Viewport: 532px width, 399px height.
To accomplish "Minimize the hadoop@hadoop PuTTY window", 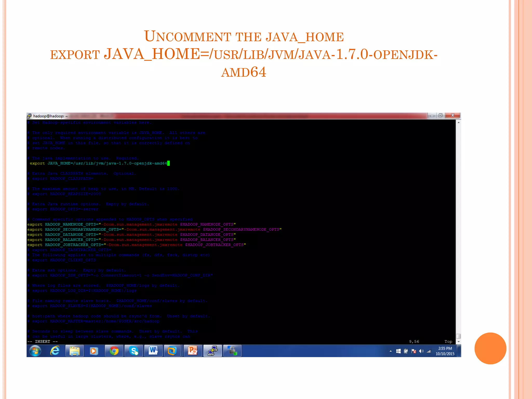I will tap(432, 116).
